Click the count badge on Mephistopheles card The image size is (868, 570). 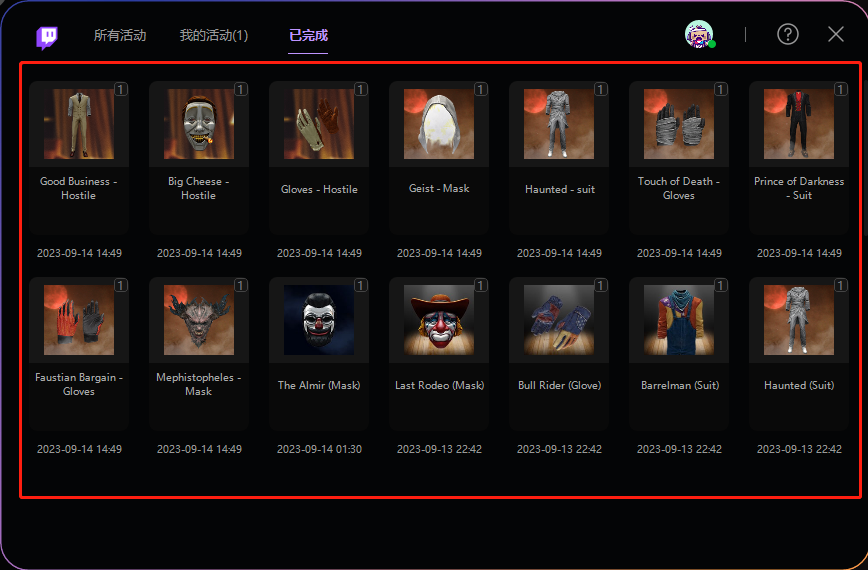240,285
